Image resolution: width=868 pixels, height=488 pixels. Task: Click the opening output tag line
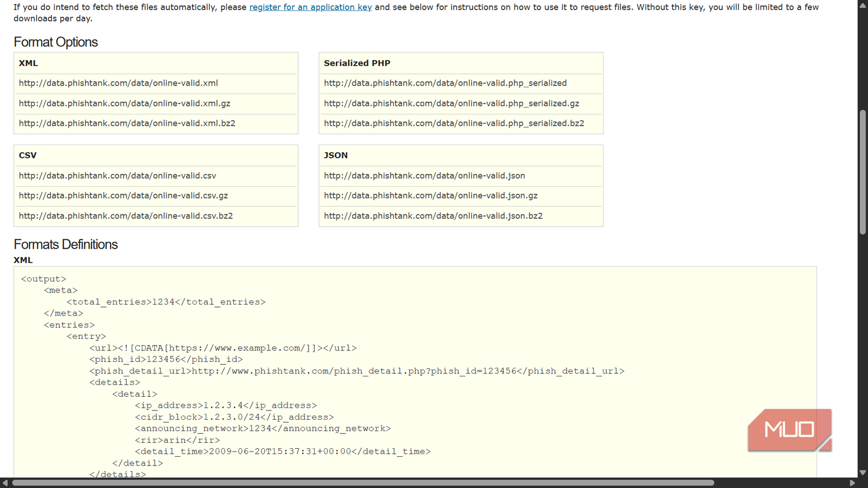[43, 279]
